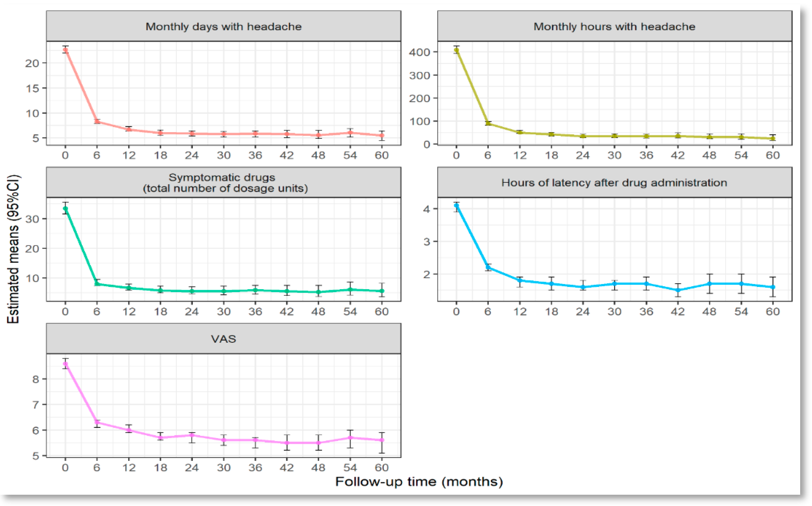Screen dimensions: 812x506
Task: Click the month 12 point on blue latency line
Action: coord(520,280)
